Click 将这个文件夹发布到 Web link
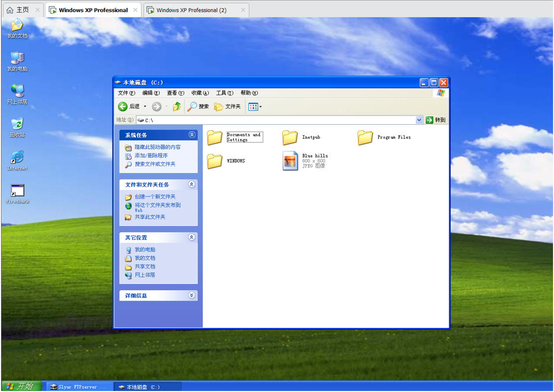Image resolution: width=554 pixels, height=392 pixels. 158,207
